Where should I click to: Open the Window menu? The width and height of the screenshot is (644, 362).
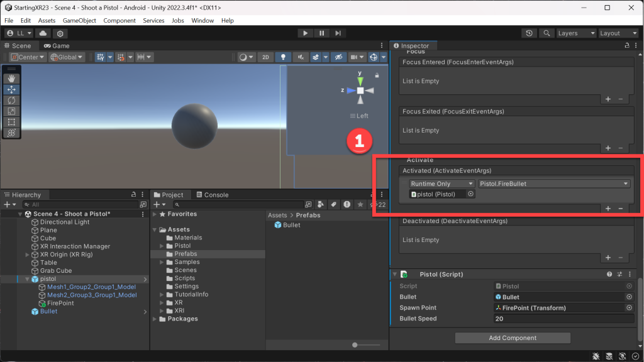[203, 21]
